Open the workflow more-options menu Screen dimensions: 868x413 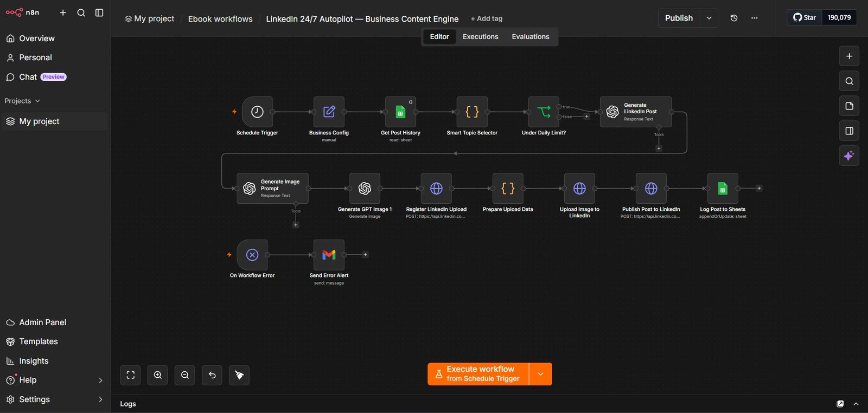[754, 18]
